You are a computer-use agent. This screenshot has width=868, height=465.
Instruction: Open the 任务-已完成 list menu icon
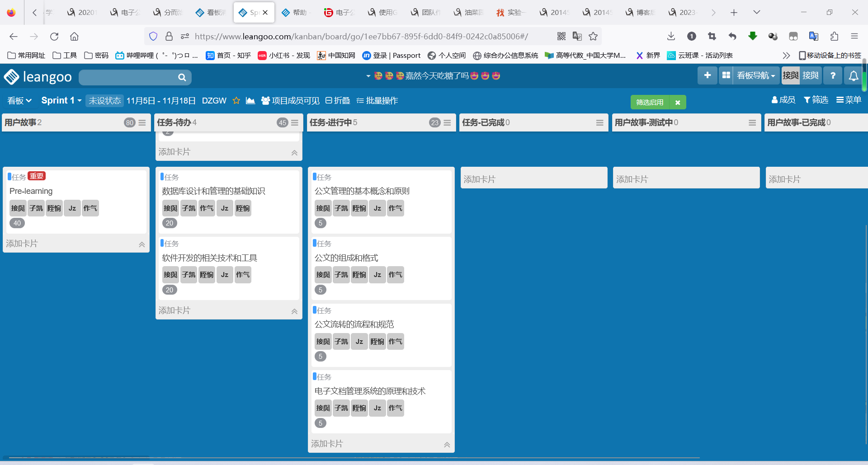[x=600, y=122]
